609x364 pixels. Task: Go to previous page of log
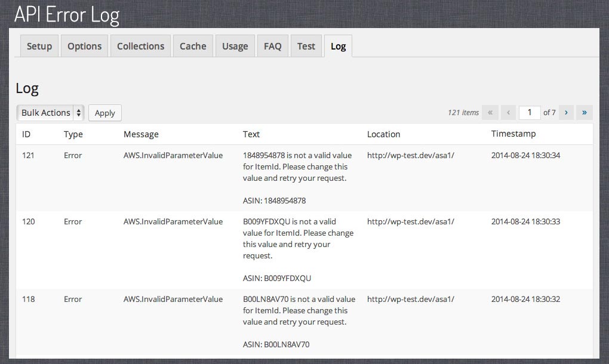508,113
